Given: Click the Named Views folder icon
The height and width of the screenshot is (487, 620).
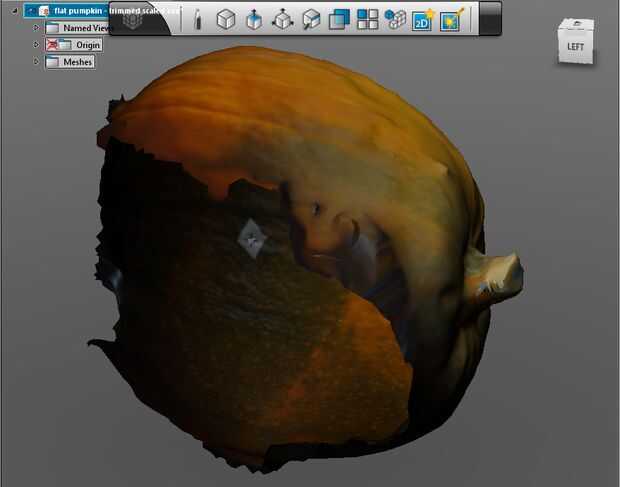Looking at the screenshot, I should coord(52,28).
